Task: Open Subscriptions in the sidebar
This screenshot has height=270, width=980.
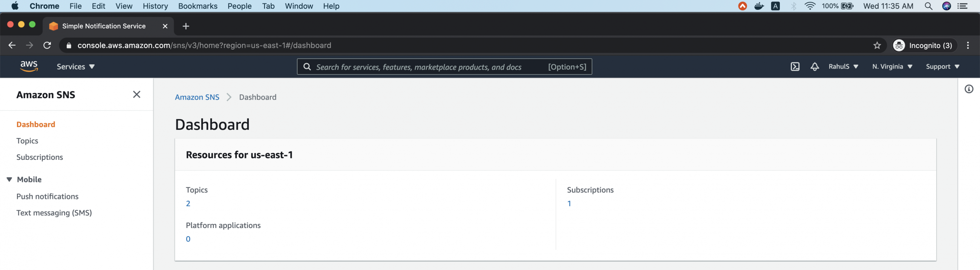Action: (40, 157)
